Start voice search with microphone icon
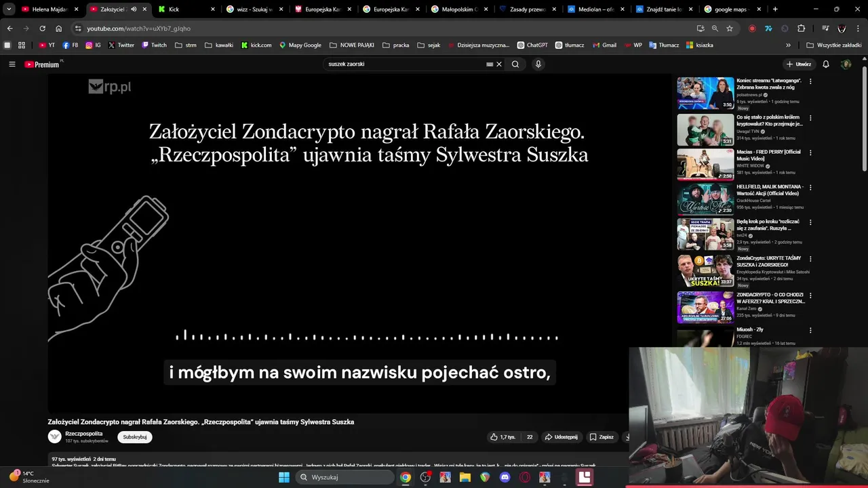Image resolution: width=868 pixels, height=488 pixels. click(538, 64)
